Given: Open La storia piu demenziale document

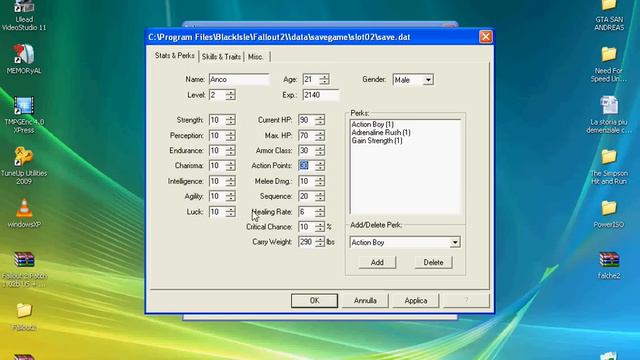Looking at the screenshot, I should pyautogui.click(x=609, y=115).
